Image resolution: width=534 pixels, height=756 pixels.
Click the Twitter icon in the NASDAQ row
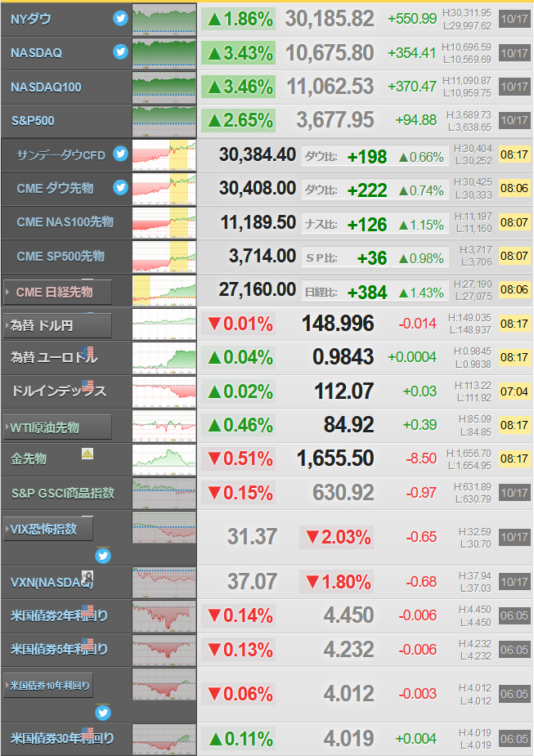point(120,51)
